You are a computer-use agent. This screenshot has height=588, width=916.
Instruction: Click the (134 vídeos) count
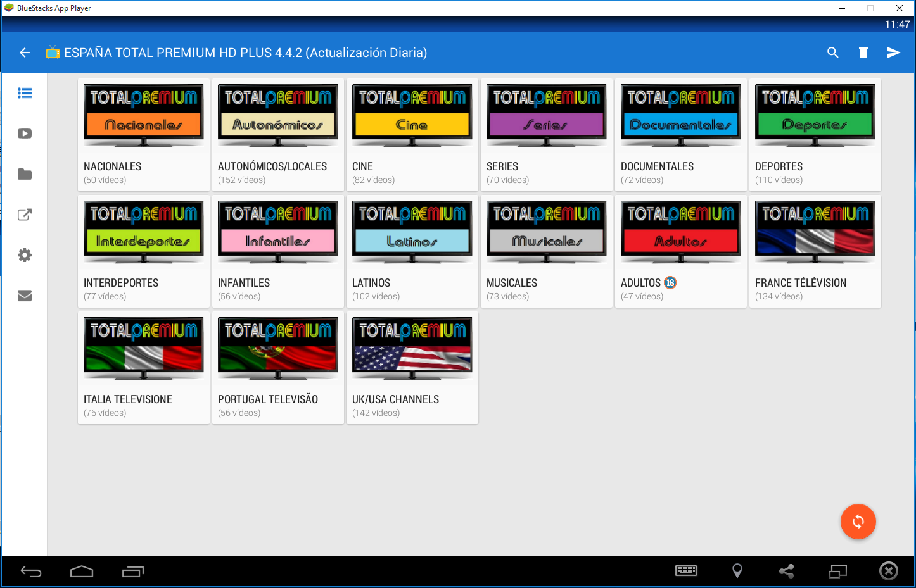779,297
